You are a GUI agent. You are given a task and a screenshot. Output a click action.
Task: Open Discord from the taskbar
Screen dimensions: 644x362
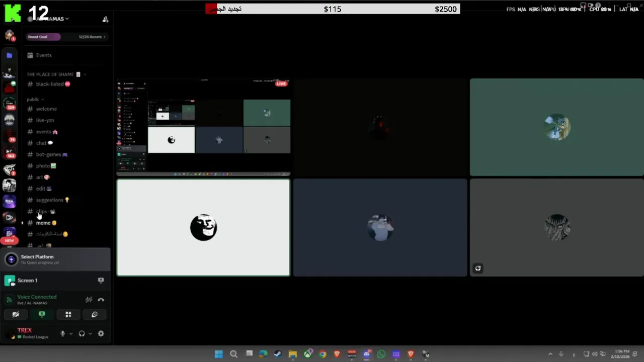click(x=366, y=354)
